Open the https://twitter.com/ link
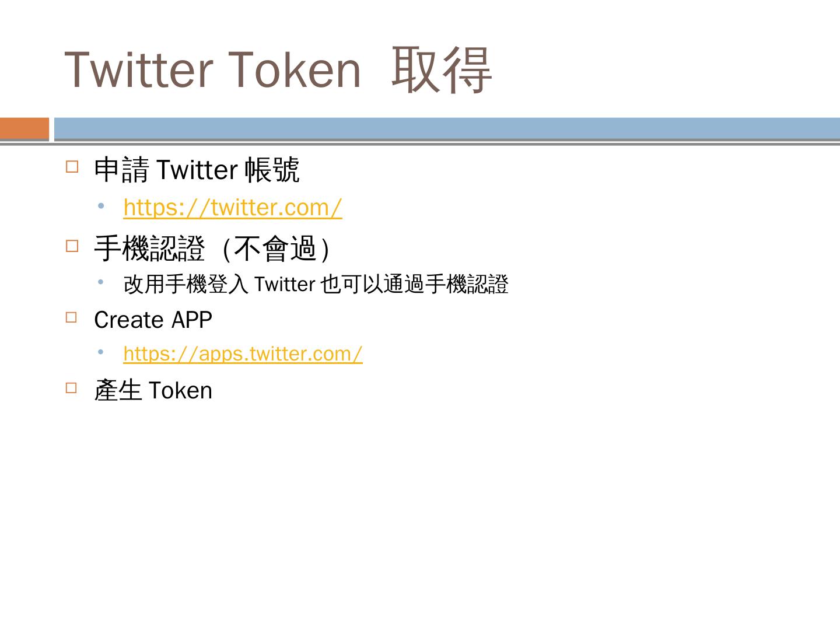The height and width of the screenshot is (630, 840). [233, 208]
